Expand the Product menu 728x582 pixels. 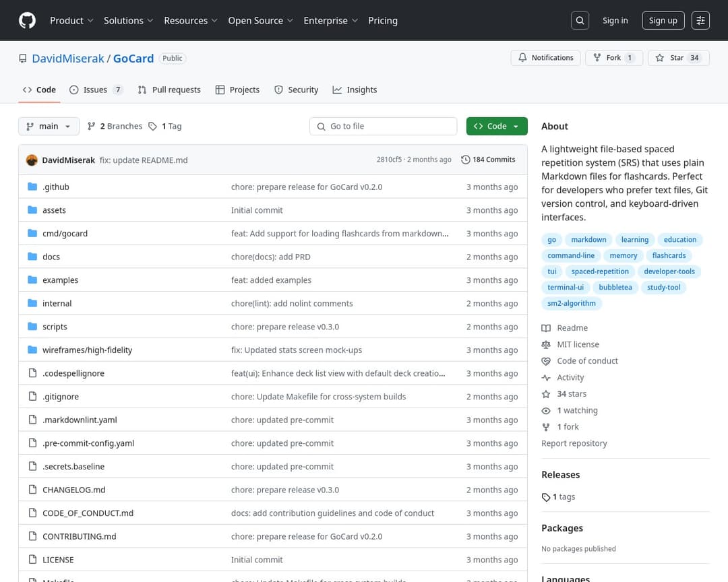click(71, 20)
